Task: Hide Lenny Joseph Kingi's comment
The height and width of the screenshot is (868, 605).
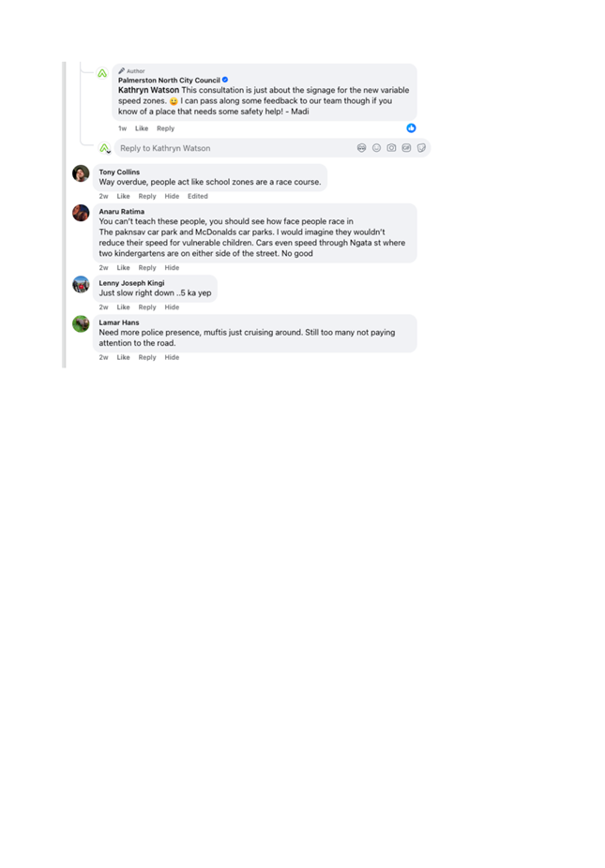Action: point(172,307)
